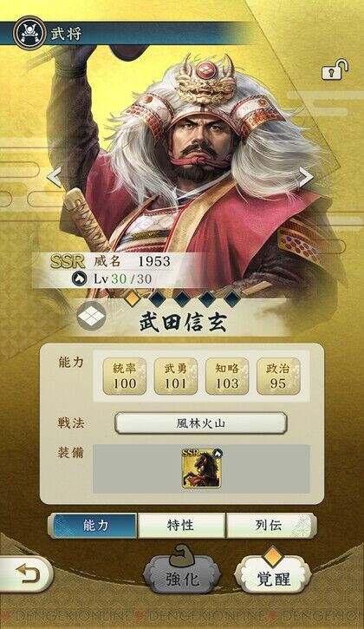Open the 風林火山 tactic details
The height and width of the screenshot is (629, 364).
[201, 423]
